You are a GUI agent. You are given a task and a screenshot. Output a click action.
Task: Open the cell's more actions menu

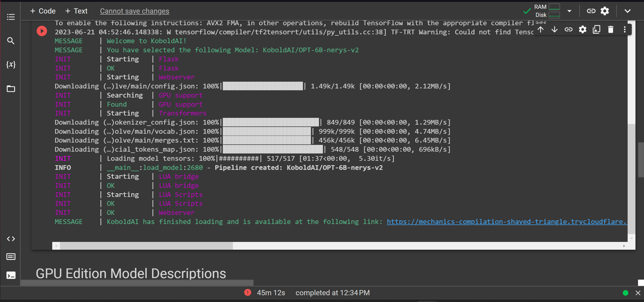click(625, 30)
